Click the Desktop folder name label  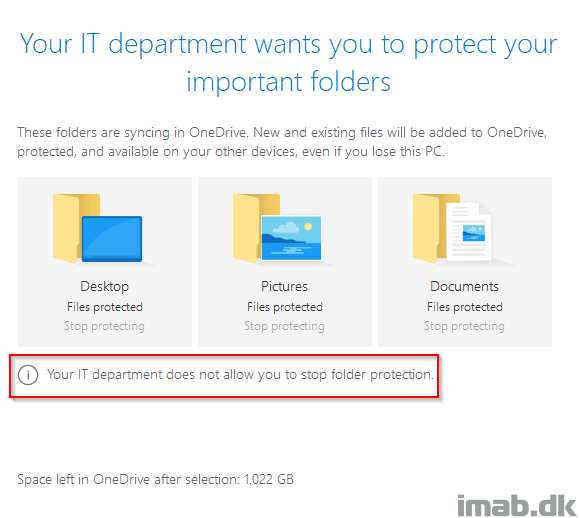pos(105,286)
